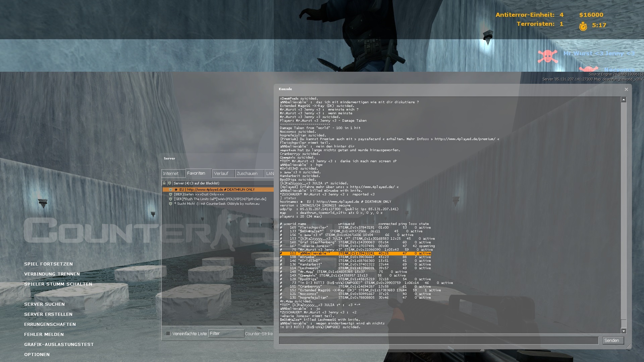Click Verbindung trennen
This screenshot has height=362, width=644.
tap(52, 274)
